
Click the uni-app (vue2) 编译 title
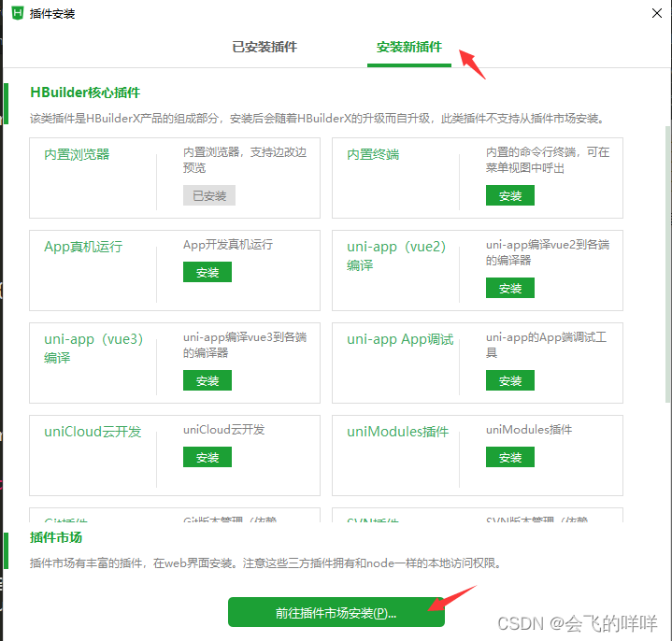(396, 256)
